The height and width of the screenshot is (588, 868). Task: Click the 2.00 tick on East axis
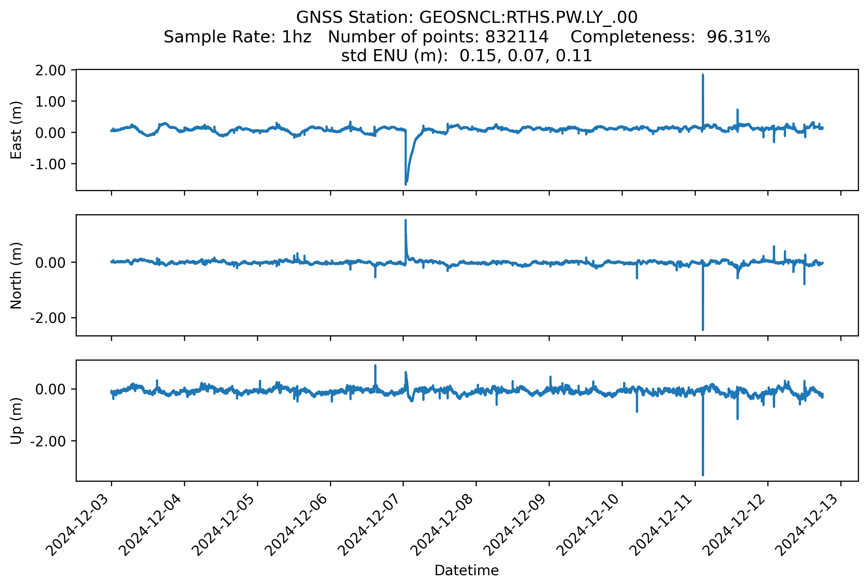point(50,71)
